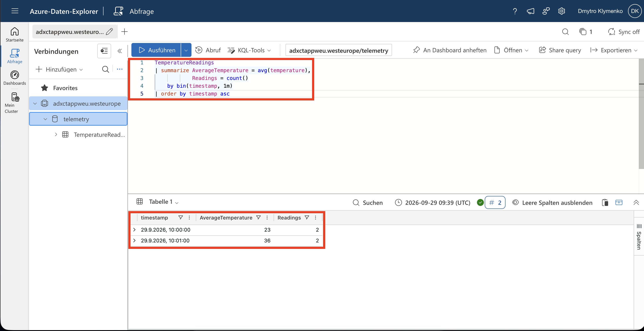Open the AverageTemperature column menu dots

point(267,218)
